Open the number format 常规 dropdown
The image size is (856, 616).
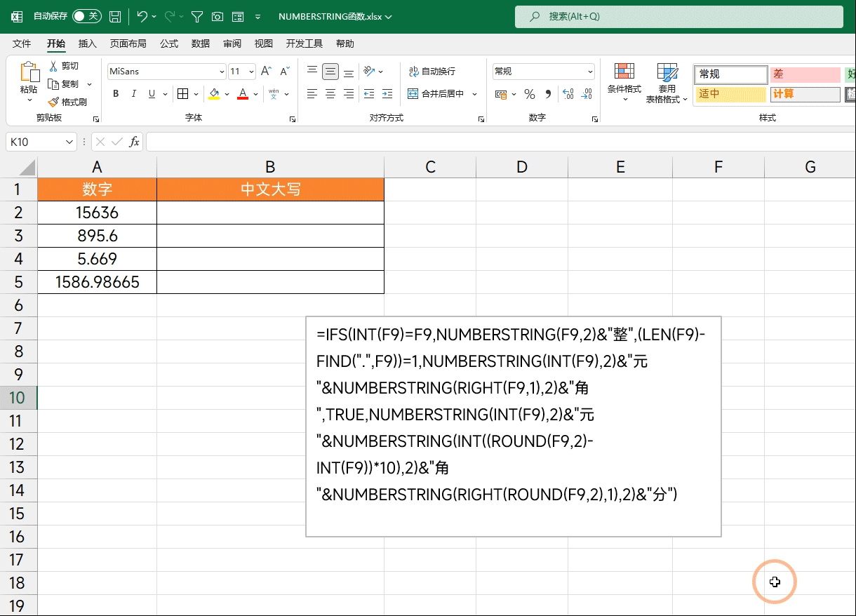[x=590, y=72]
